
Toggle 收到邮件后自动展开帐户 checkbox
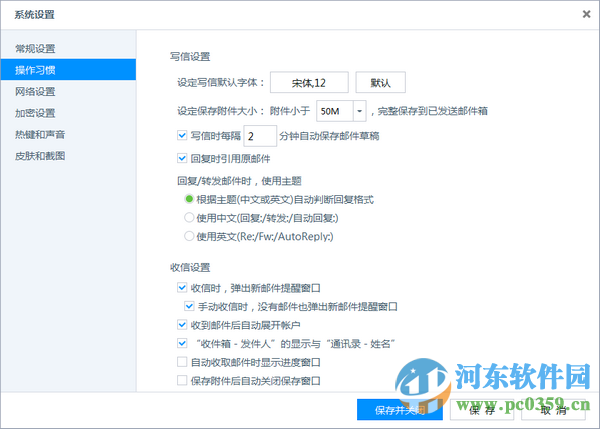pyautogui.click(x=182, y=325)
